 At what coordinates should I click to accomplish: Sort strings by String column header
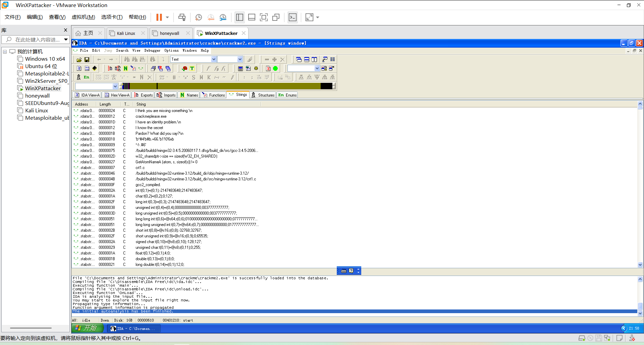(x=196, y=104)
